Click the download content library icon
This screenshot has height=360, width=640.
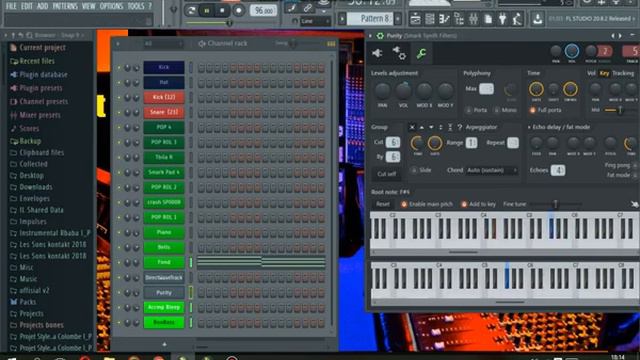(538, 18)
